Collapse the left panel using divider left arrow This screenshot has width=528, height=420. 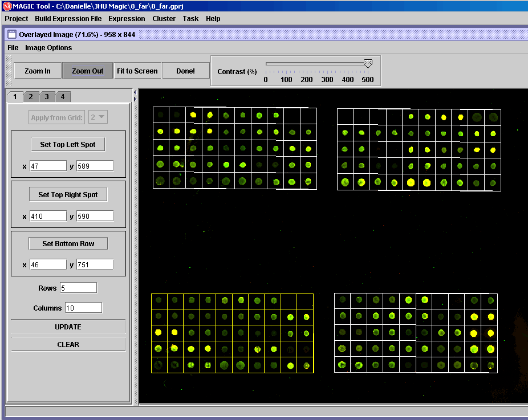pyautogui.click(x=135, y=92)
